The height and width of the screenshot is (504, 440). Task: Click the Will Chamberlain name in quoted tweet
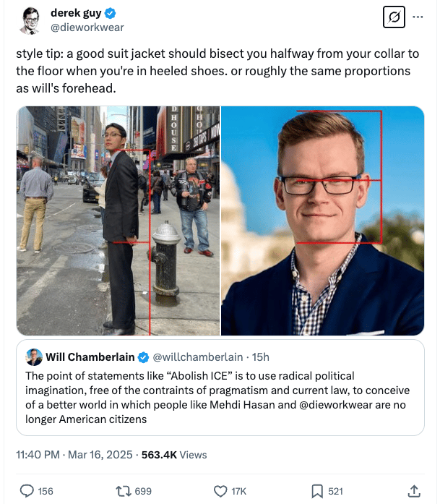[x=90, y=357]
